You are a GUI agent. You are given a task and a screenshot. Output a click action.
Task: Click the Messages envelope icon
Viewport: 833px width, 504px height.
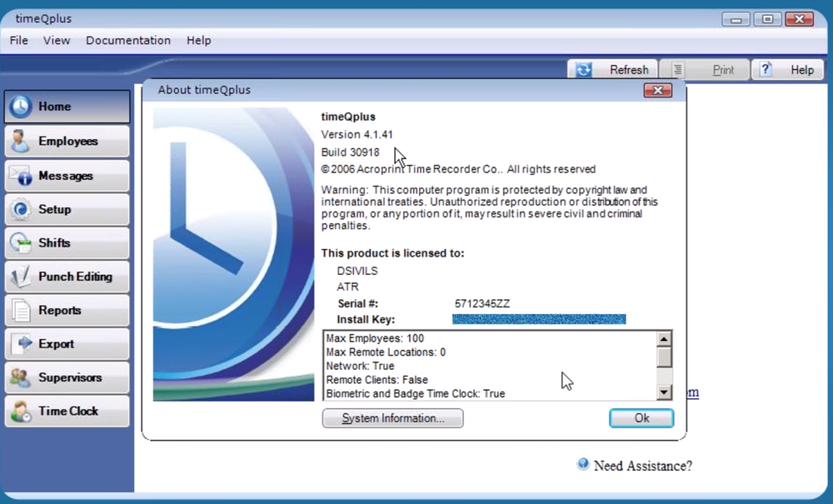coord(20,175)
